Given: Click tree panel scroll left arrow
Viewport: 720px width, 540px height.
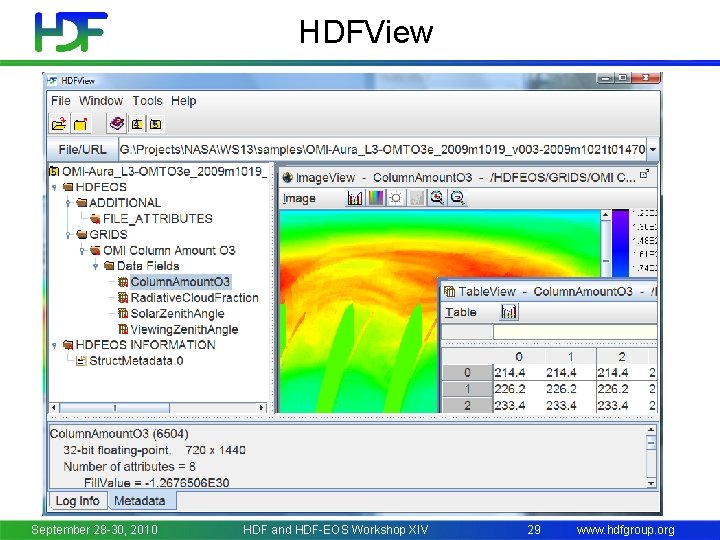Looking at the screenshot, I should (x=54, y=407).
